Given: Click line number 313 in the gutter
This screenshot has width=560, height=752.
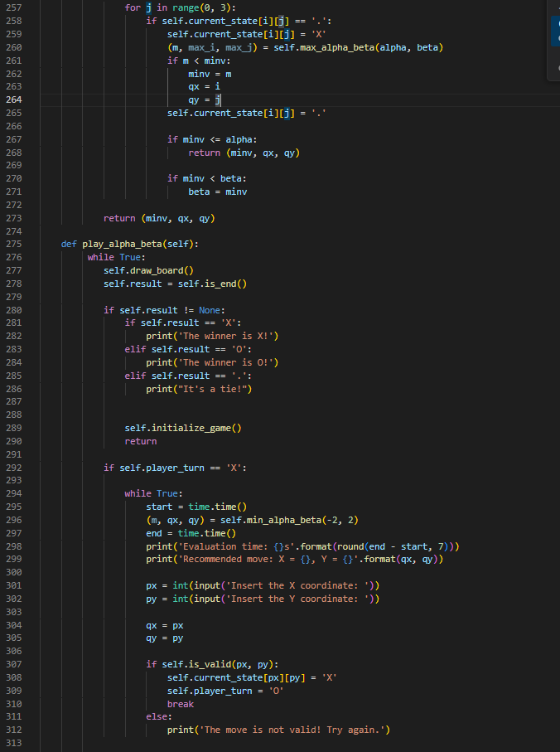Looking at the screenshot, I should click(x=14, y=743).
